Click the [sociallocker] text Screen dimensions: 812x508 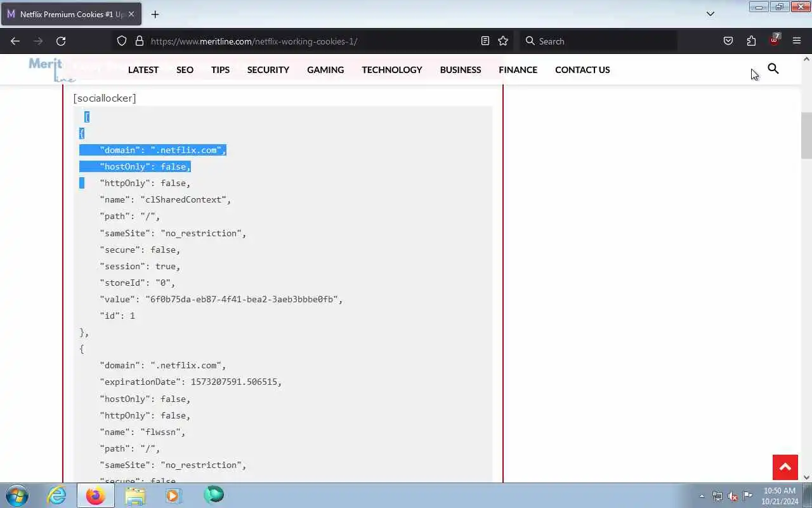(x=105, y=98)
